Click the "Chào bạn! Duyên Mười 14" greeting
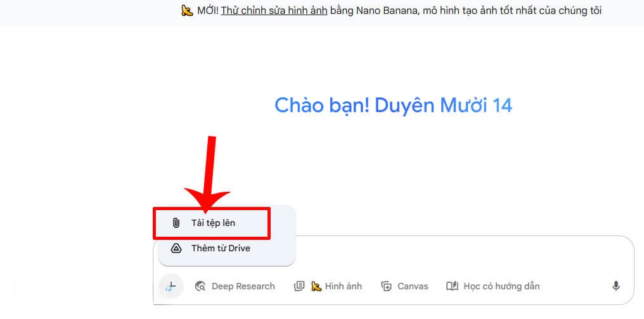 [394, 105]
